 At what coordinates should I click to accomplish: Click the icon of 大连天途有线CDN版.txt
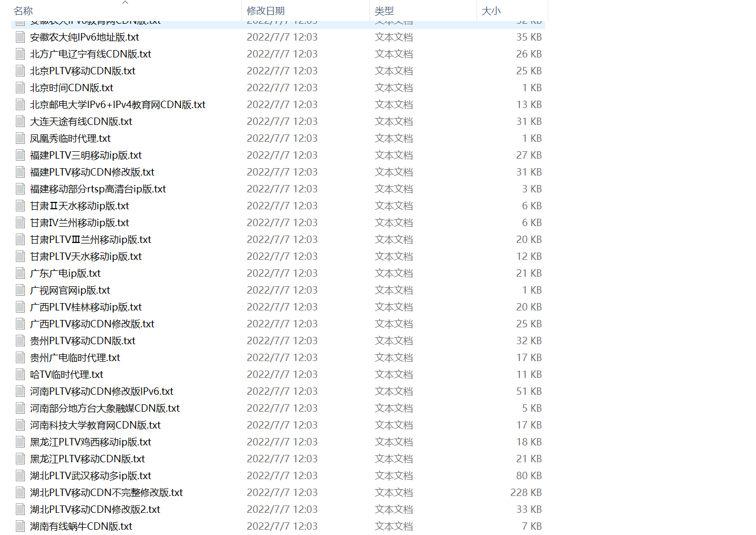click(21, 121)
